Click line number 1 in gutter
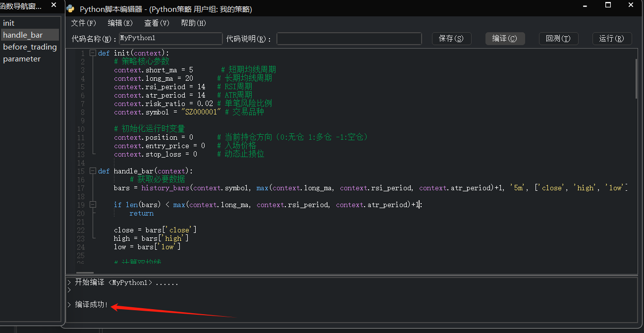644x333 pixels. [x=82, y=53]
